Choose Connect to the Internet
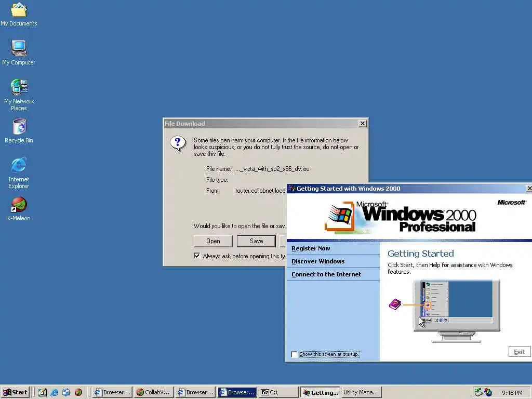 [326, 274]
